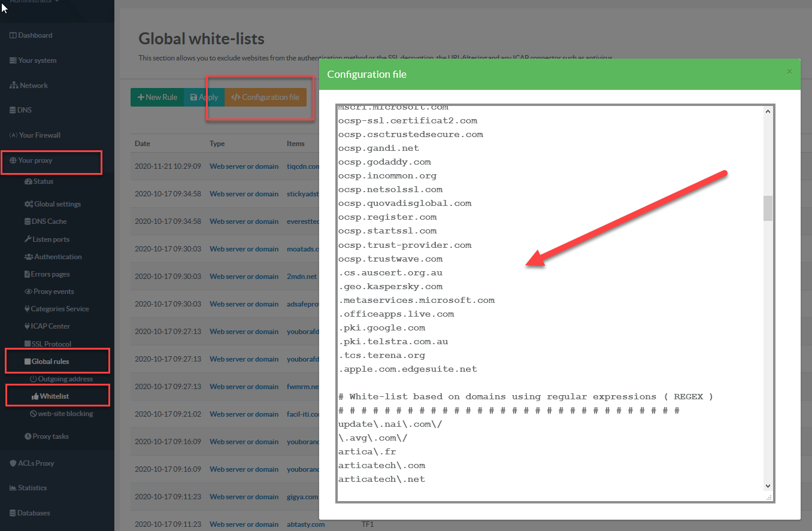
Task: Open the Configuration file button
Action: [x=265, y=97]
